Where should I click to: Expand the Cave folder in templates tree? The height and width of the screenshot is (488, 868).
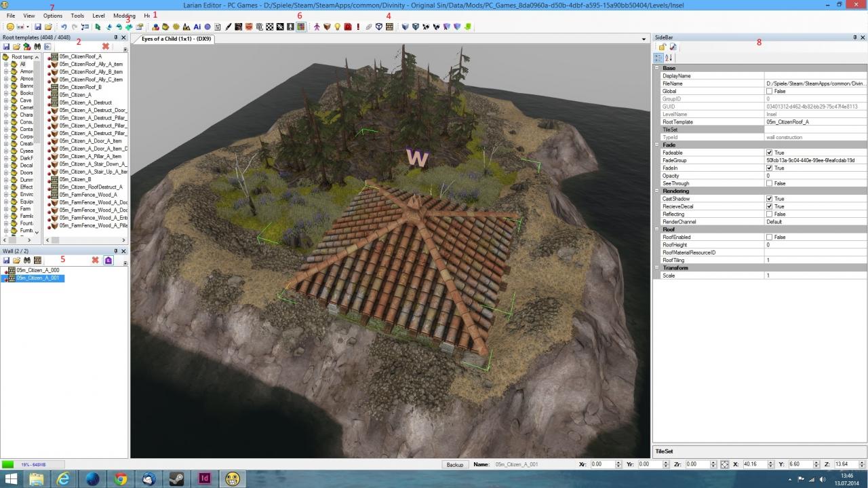coord(6,100)
